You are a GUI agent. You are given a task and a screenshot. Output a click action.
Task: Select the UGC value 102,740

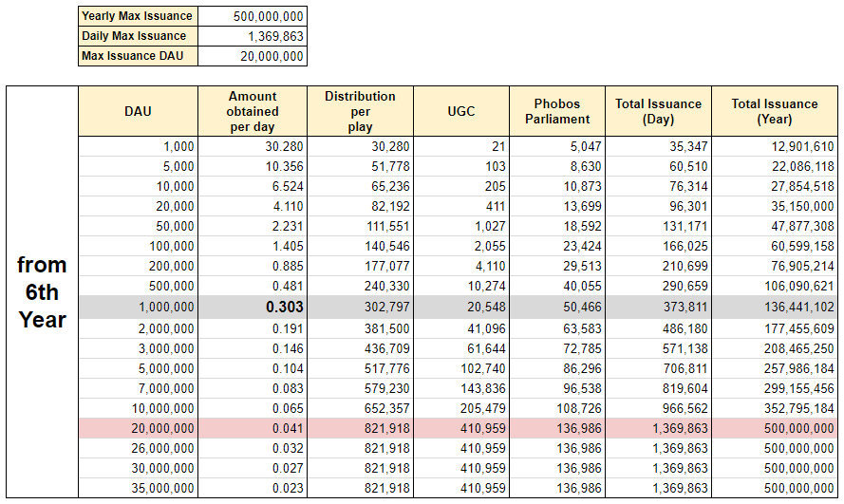(461, 367)
